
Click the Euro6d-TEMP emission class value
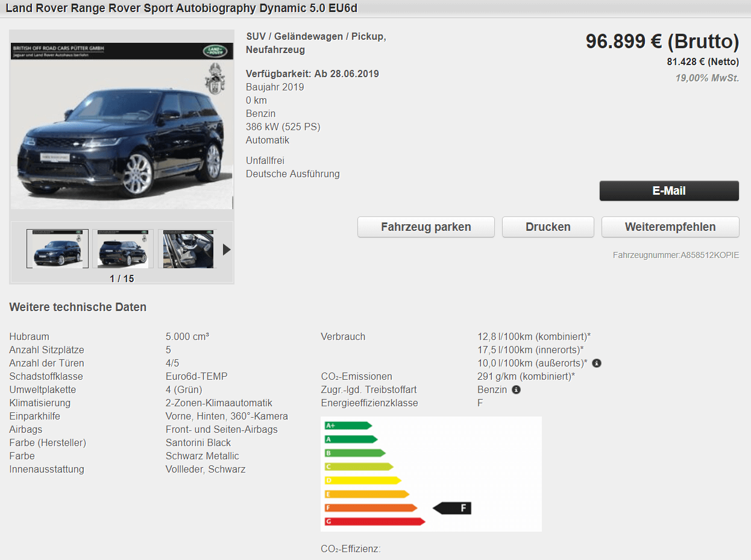pyautogui.click(x=196, y=377)
